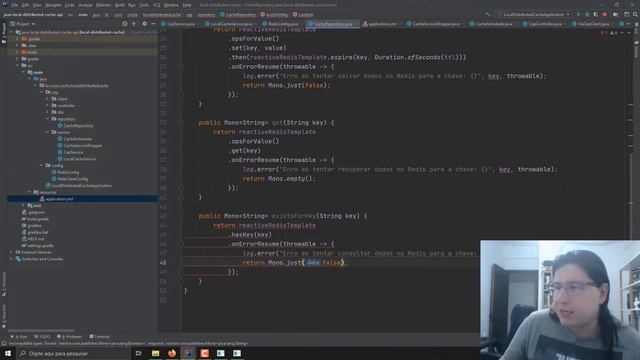The width and height of the screenshot is (640, 360).
Task: Click the Windows Start button
Action: coord(8,353)
